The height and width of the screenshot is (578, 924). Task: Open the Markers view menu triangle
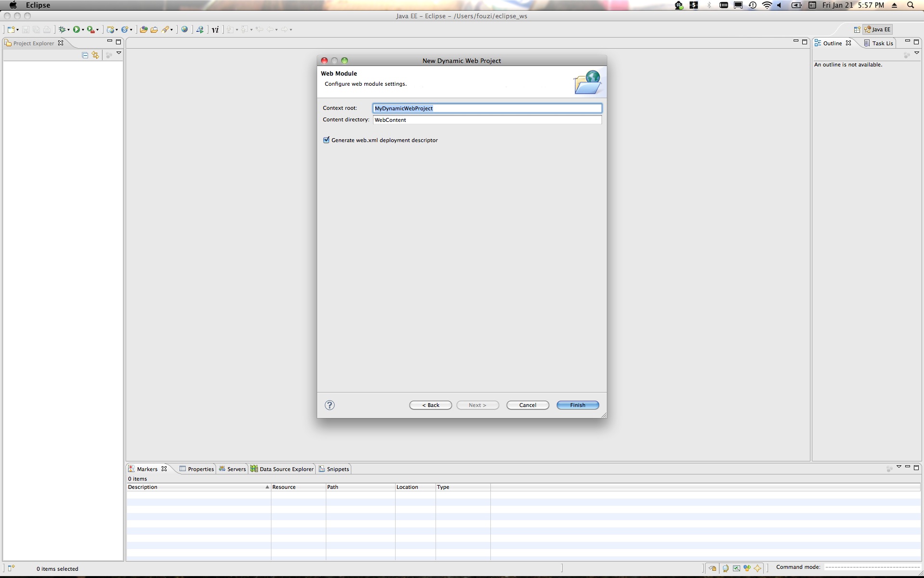(x=898, y=467)
